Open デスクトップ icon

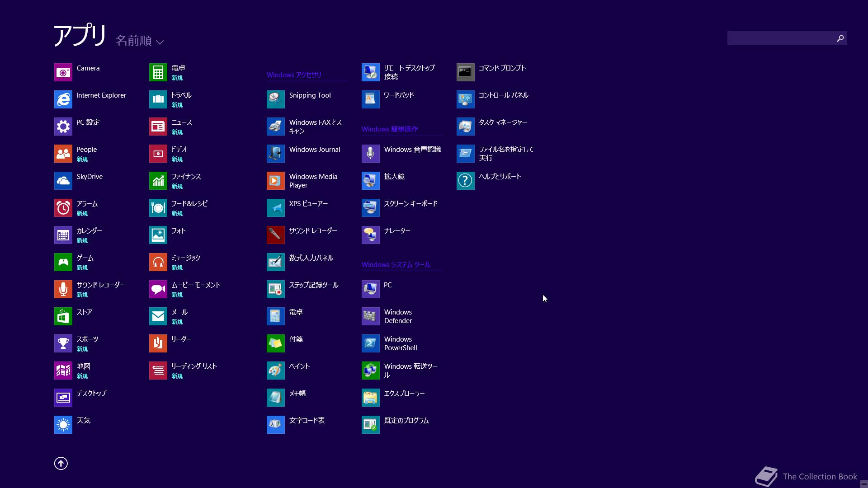[63, 398]
